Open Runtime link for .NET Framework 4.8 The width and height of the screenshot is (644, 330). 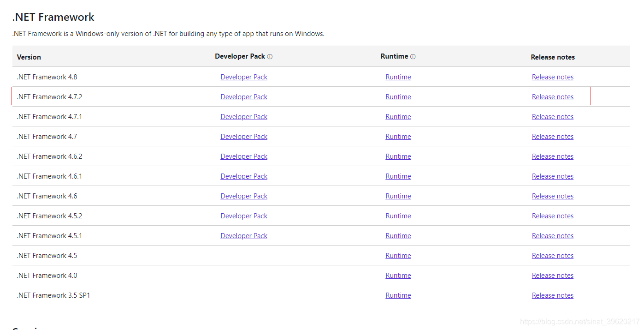coord(398,77)
